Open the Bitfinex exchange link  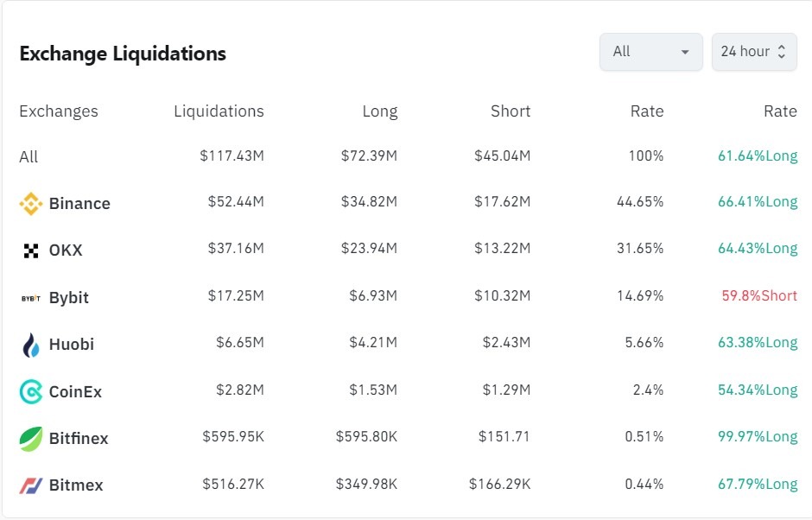click(x=79, y=439)
